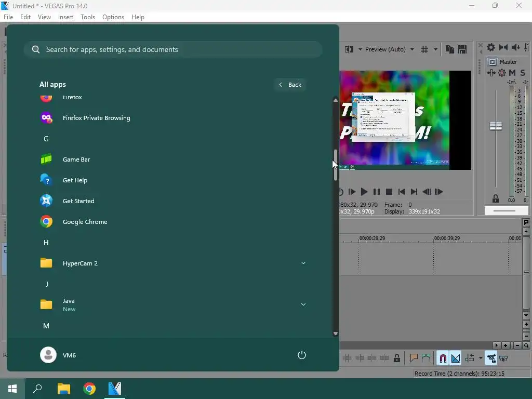Click the overlays grid icon in VEGAS preview
Viewport: 532px width, 399px height.
tap(424, 49)
